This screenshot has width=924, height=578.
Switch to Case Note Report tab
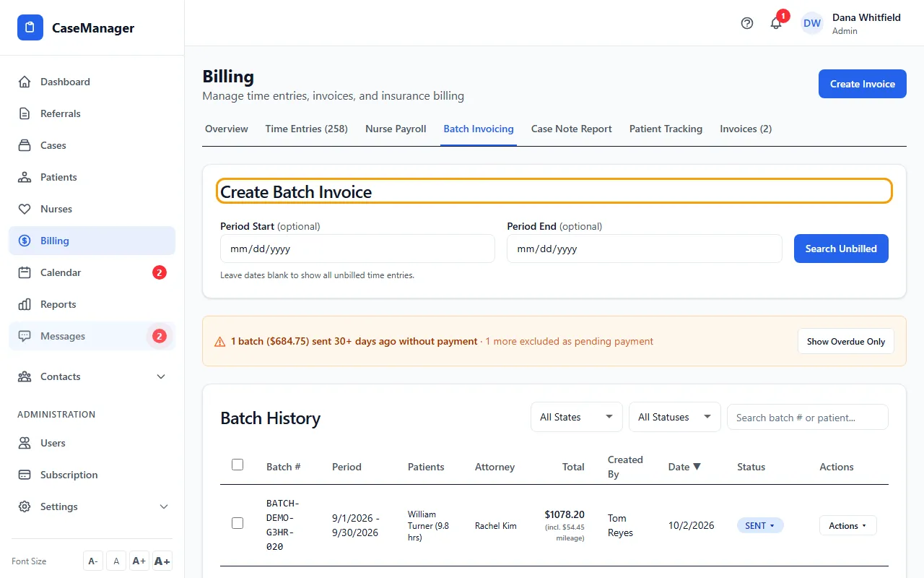pyautogui.click(x=572, y=129)
